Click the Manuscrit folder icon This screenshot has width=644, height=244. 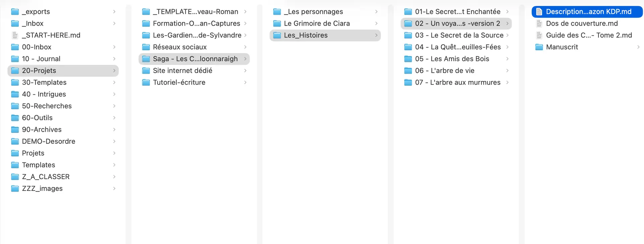click(x=539, y=47)
